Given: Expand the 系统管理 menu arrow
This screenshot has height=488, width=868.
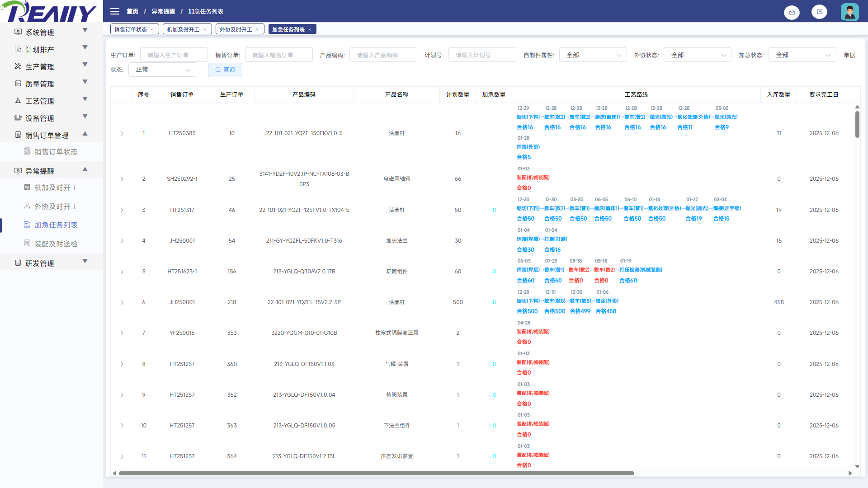Looking at the screenshot, I should coord(85,30).
